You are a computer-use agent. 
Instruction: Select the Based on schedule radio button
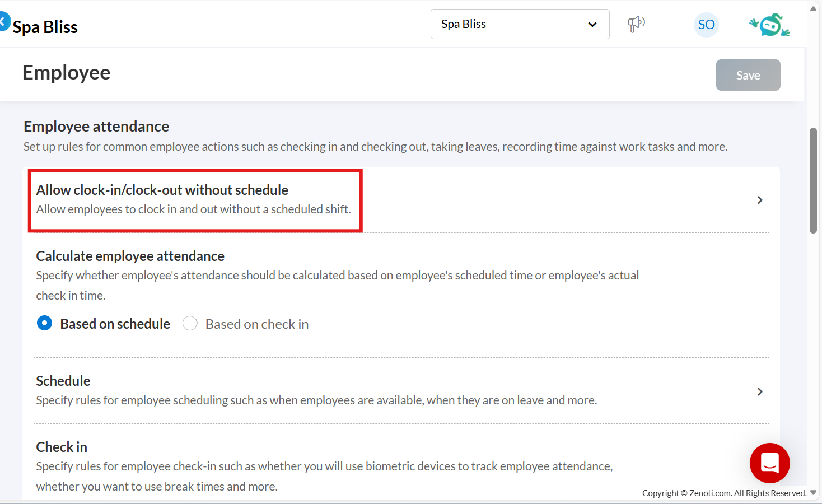tap(45, 324)
